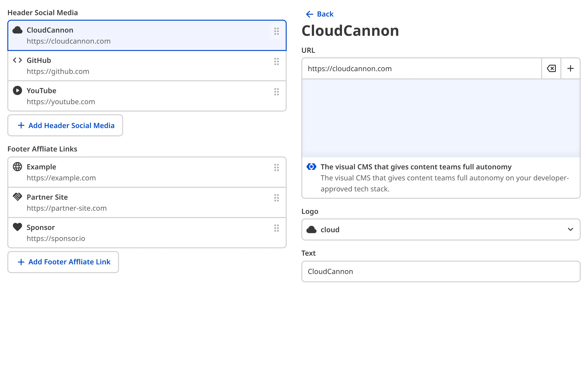
Task: Click https://sponsor.io URL text
Action: point(56,238)
